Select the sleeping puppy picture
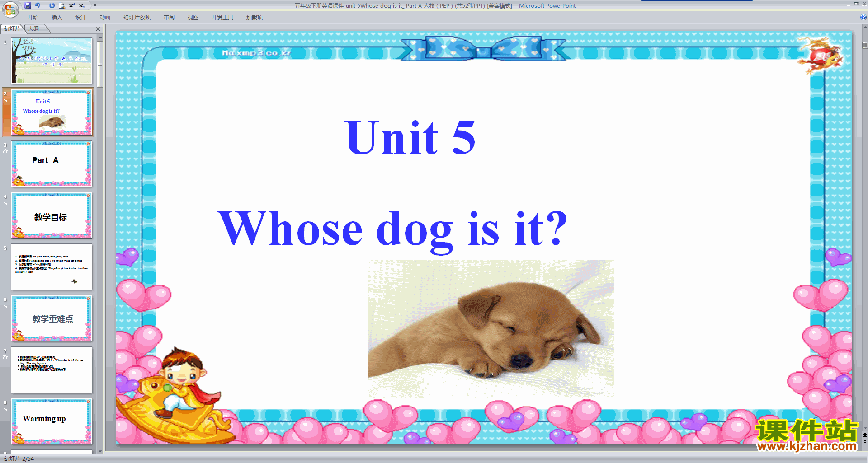The width and height of the screenshot is (868, 463). pyautogui.click(x=491, y=328)
